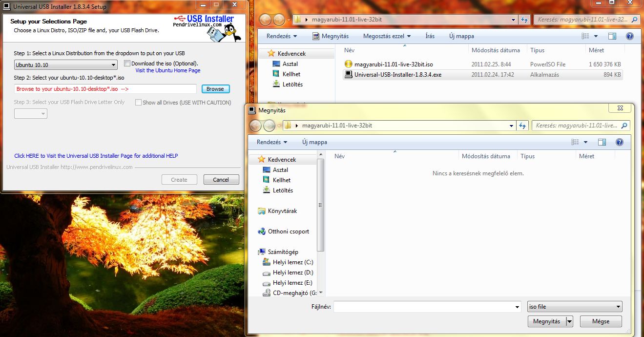Image resolution: width=644 pixels, height=337 pixels.
Task: Change the view icon in the Megnyitás dialog
Action: coord(575,142)
